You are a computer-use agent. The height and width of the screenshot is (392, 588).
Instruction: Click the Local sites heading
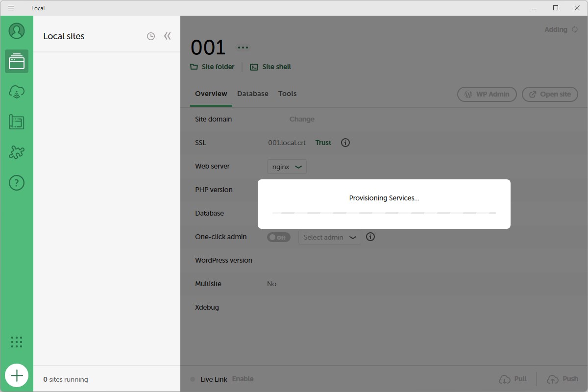tap(64, 36)
